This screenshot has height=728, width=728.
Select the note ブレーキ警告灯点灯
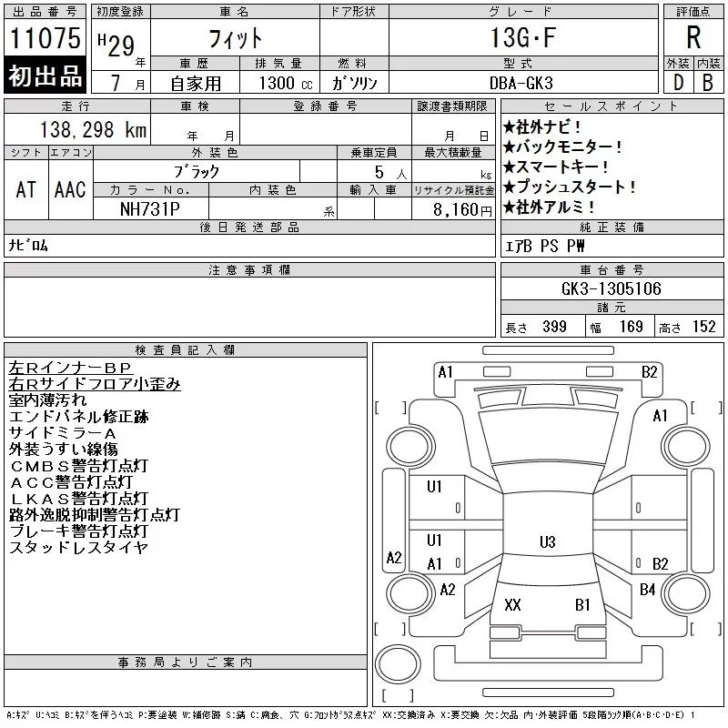point(78,531)
